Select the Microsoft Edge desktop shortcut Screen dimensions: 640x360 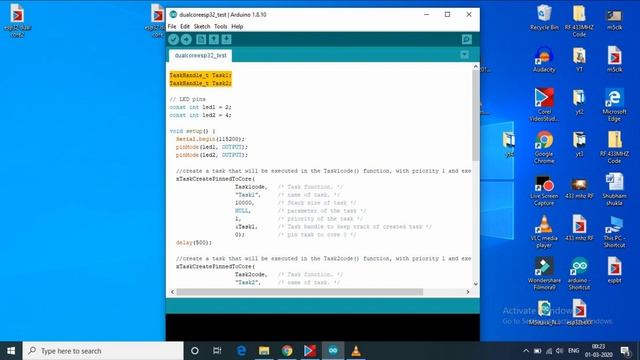point(614,105)
